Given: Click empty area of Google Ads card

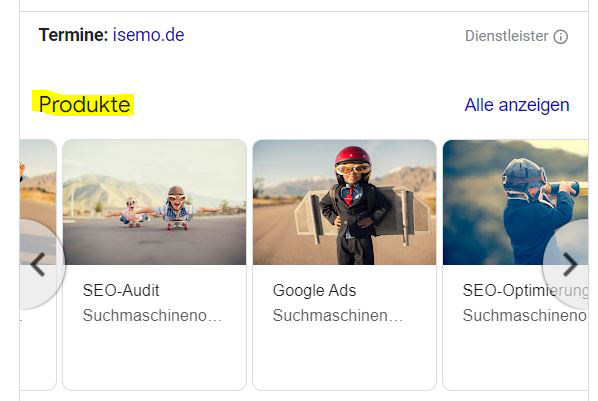Looking at the screenshot, I should tap(344, 357).
